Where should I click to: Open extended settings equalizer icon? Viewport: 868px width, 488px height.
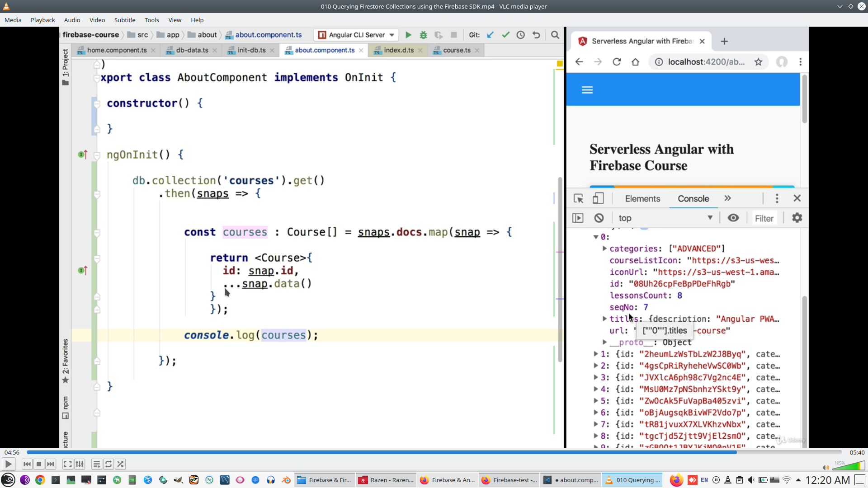click(x=80, y=464)
